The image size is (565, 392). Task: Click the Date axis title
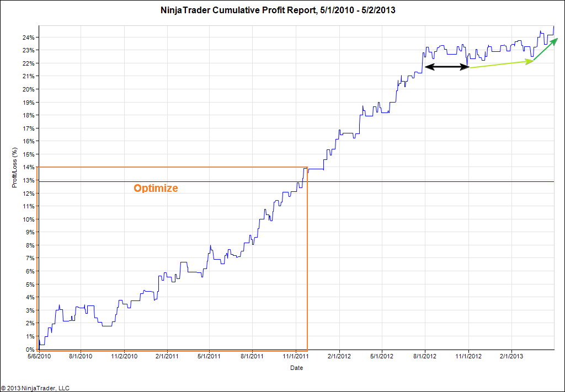coord(296,368)
